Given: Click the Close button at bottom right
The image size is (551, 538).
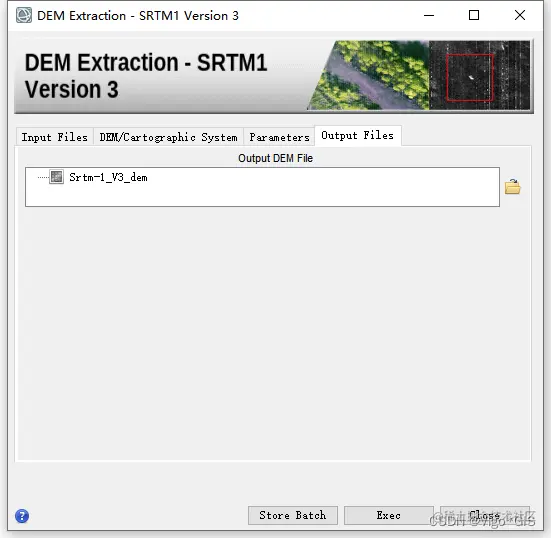Looking at the screenshot, I should click(x=485, y=515).
